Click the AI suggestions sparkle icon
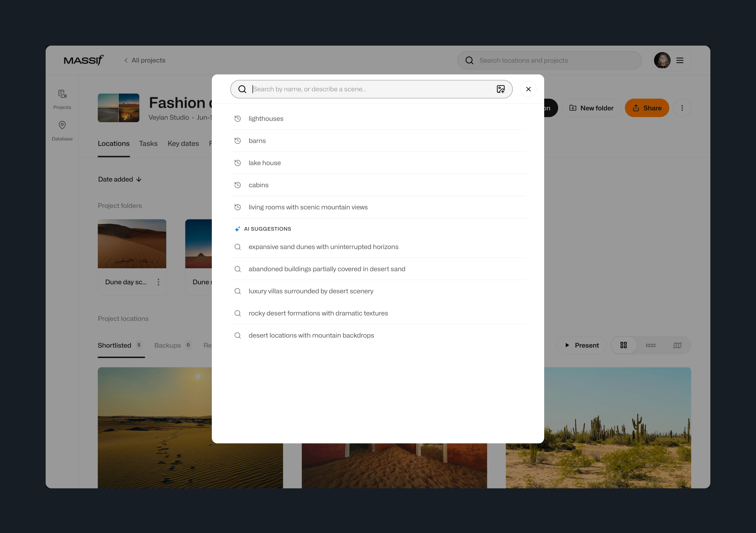The image size is (756, 533). [x=237, y=229]
